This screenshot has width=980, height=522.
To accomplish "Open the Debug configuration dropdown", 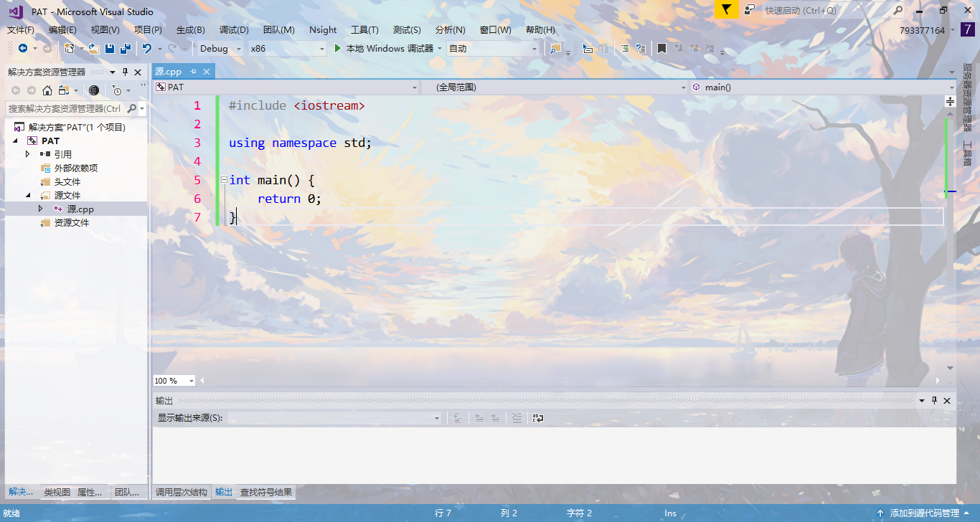I will 220,48.
